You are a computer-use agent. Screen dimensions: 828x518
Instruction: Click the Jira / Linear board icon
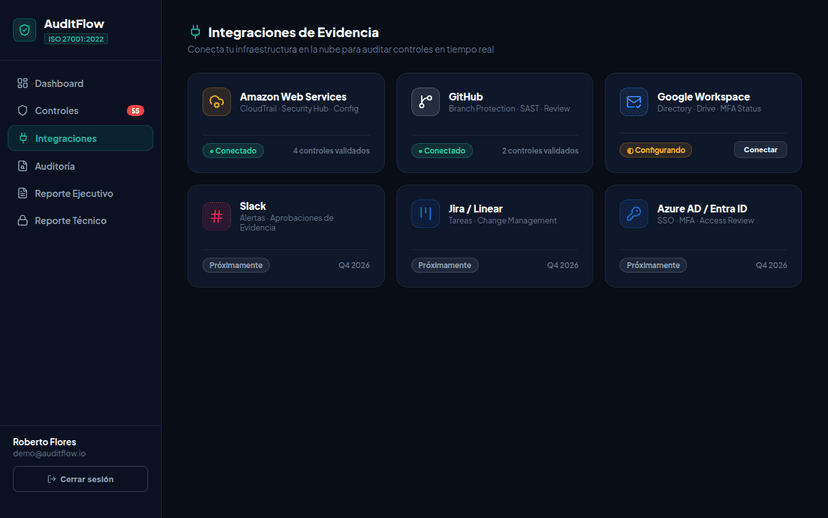[x=425, y=213]
